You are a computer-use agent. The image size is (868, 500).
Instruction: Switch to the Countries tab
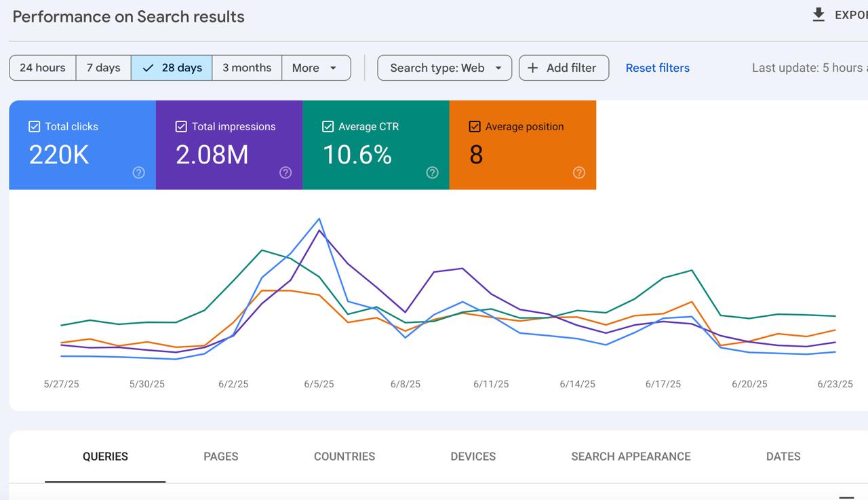[x=344, y=457]
